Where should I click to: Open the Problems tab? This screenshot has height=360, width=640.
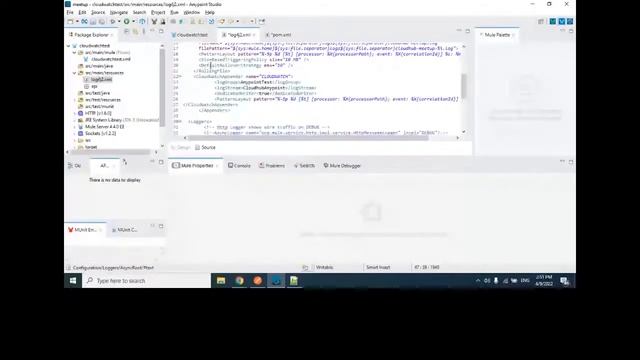[x=272, y=166]
